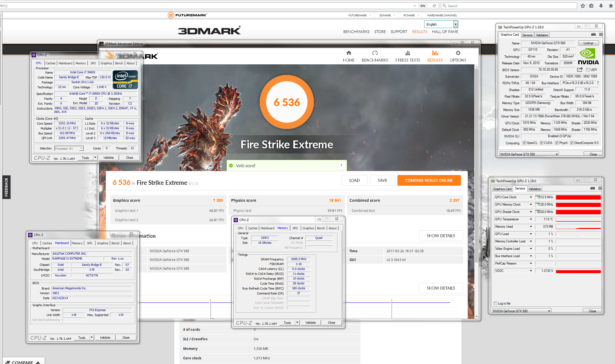The width and height of the screenshot is (615, 364).
Task: Click the upper SHOW DETAILS button
Action: tap(441, 236)
